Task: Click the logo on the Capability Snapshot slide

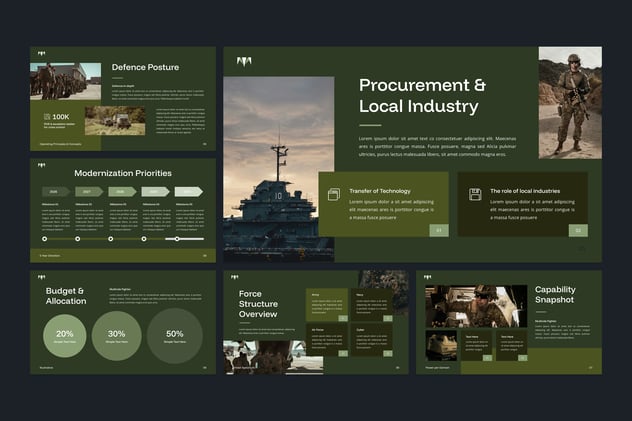Action: tap(431, 278)
